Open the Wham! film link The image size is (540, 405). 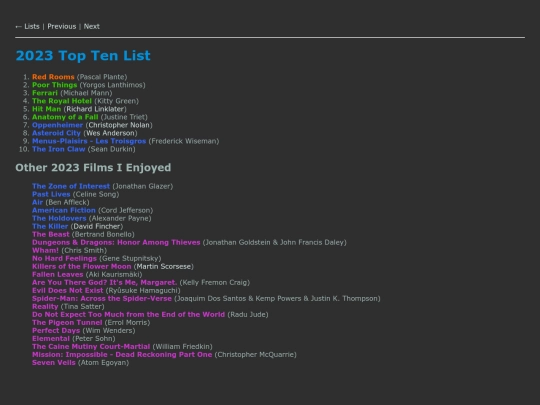tap(45, 250)
